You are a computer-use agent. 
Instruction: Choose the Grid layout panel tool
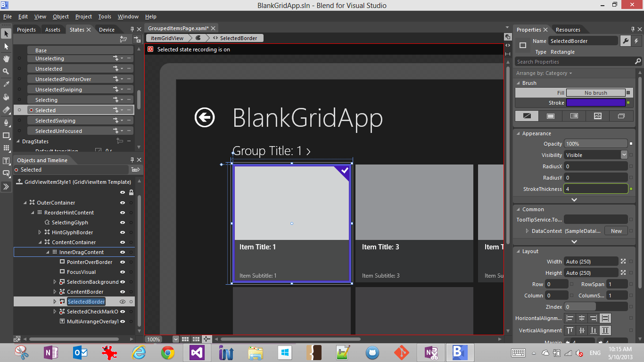pyautogui.click(x=6, y=148)
